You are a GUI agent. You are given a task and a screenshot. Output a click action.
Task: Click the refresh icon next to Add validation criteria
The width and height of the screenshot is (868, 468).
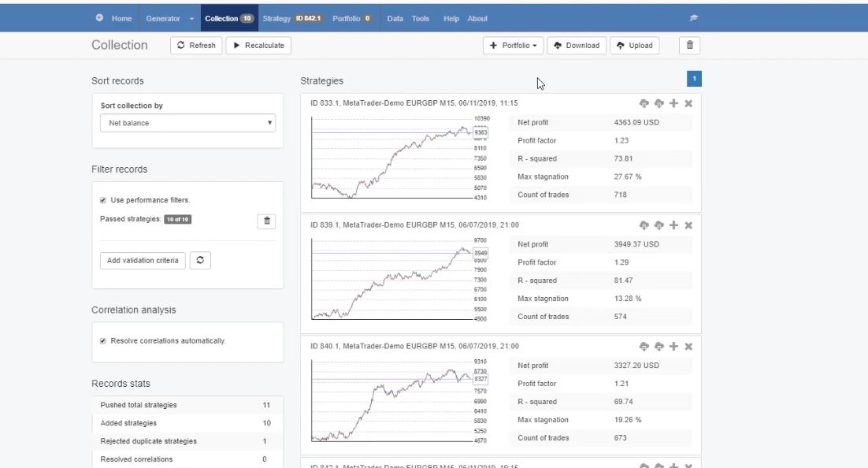200,260
